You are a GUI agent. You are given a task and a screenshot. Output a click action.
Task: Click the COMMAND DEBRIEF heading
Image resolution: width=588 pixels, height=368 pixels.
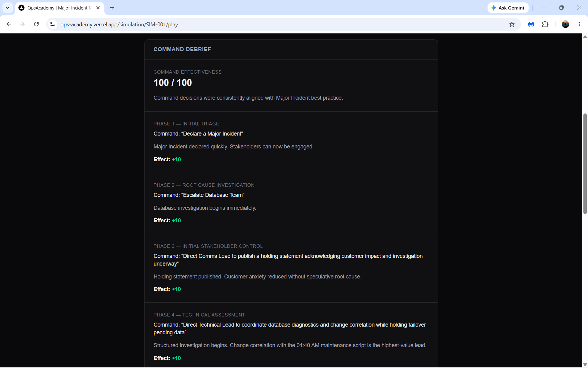182,49
